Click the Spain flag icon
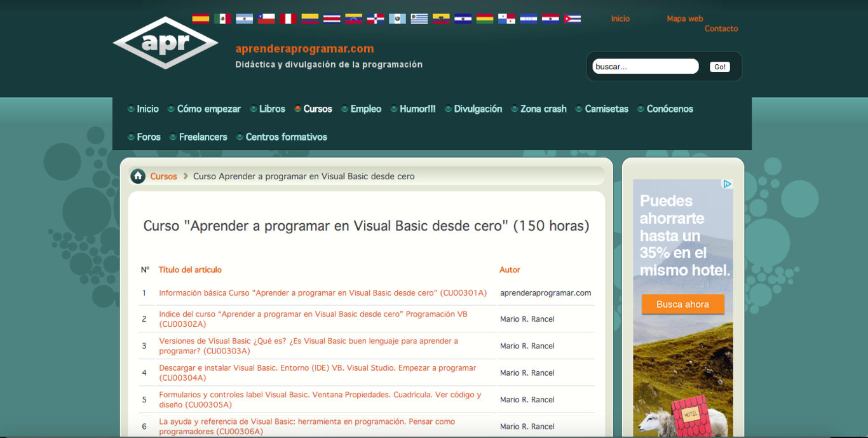Image resolution: width=868 pixels, height=438 pixels. tap(201, 18)
